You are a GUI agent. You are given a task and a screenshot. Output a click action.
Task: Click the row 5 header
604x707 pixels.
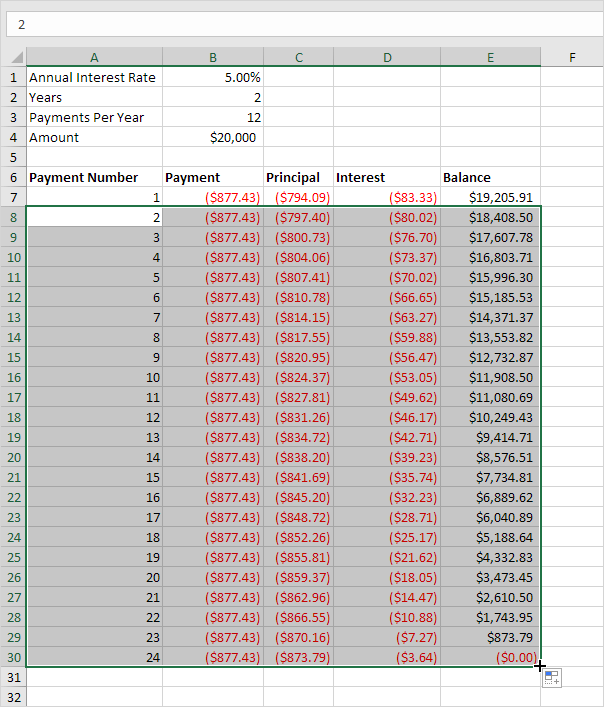tap(13, 157)
